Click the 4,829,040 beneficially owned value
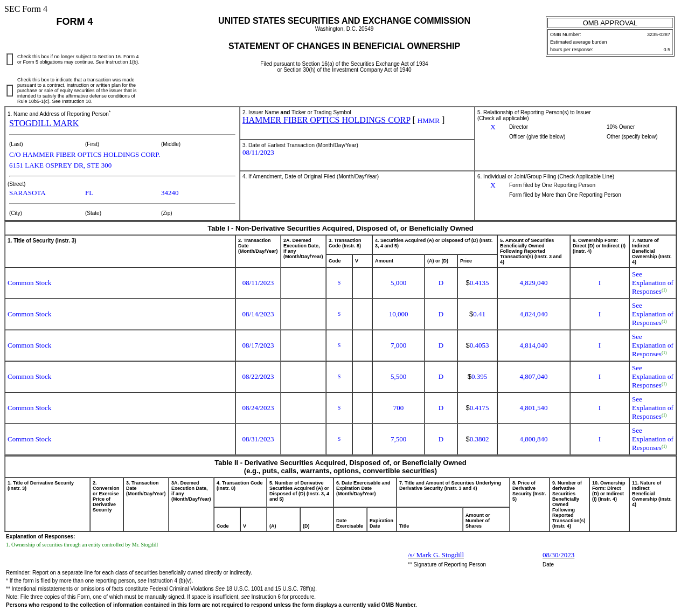 533,283
